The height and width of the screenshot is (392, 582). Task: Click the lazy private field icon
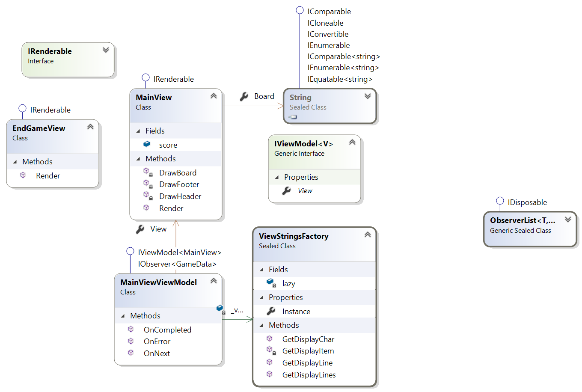(x=271, y=283)
